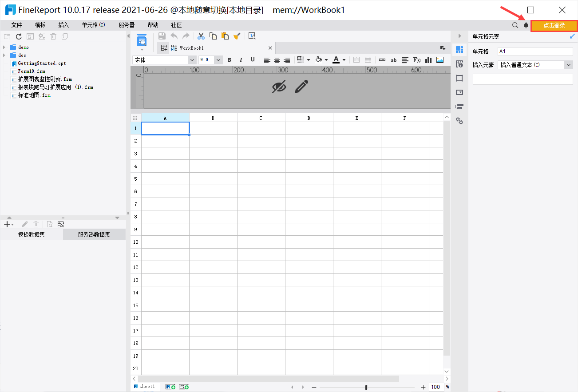This screenshot has width=578, height=392.
Task: Click the refresh icon in the file panel
Action: (x=19, y=37)
